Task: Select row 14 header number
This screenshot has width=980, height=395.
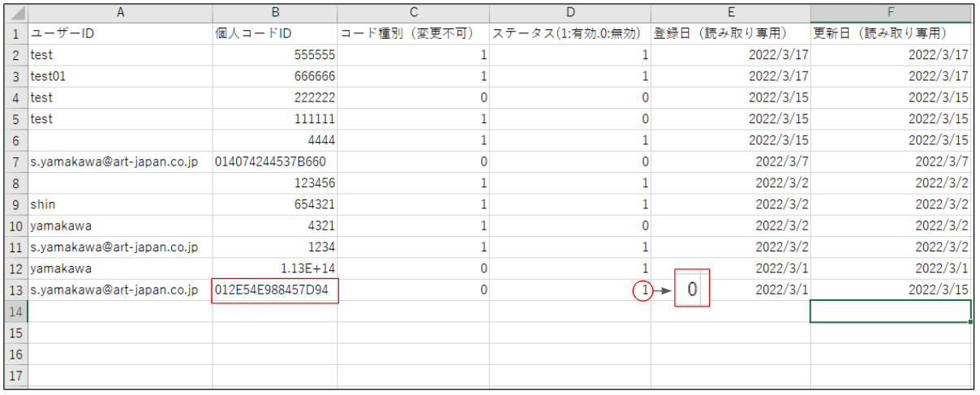Action: [15, 311]
